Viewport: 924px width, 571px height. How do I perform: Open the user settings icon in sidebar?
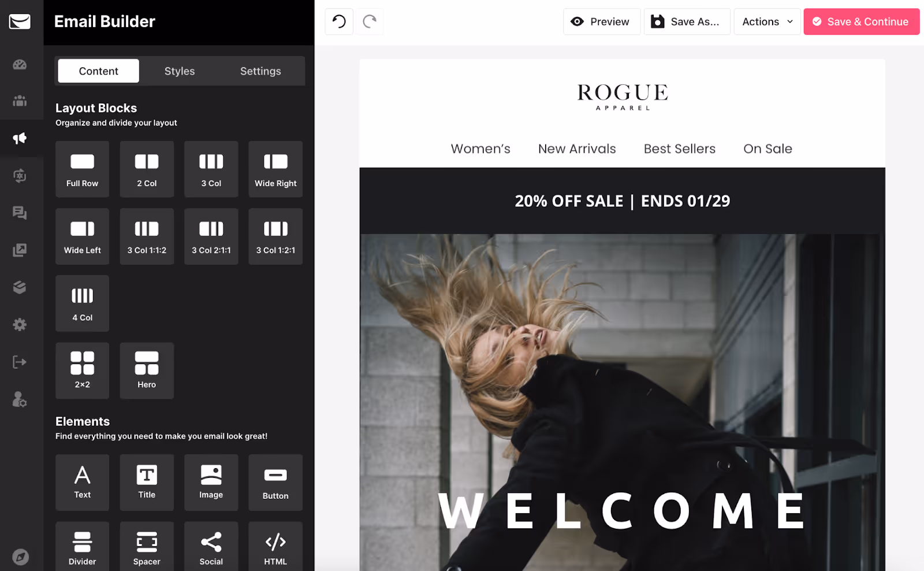click(x=20, y=399)
